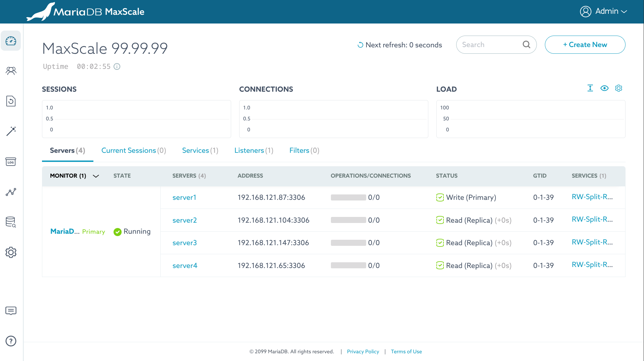The image size is (644, 361).
Task: Open the Admin user dropdown
Action: pos(603,11)
